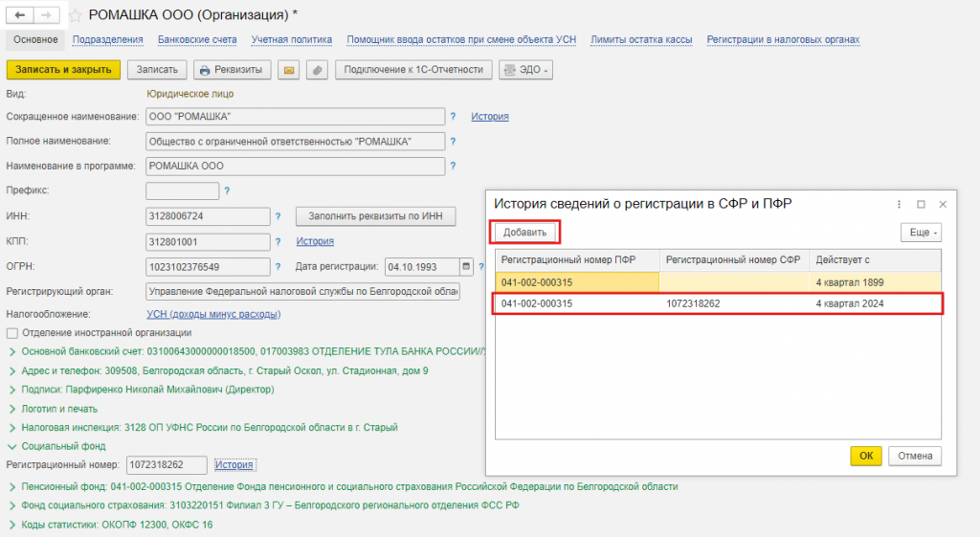Image resolution: width=980 pixels, height=537 pixels.
Task: Click help question mark next to ИНН
Action: pos(278,216)
